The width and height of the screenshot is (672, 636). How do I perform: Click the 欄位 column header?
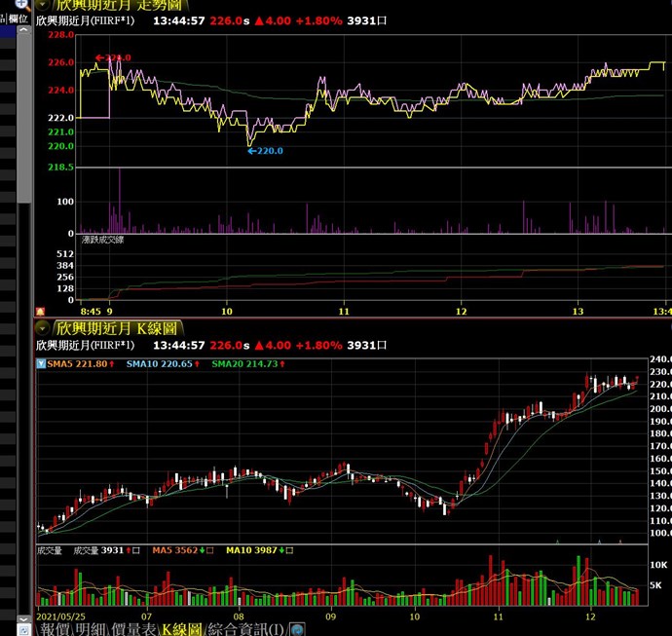click(x=19, y=19)
